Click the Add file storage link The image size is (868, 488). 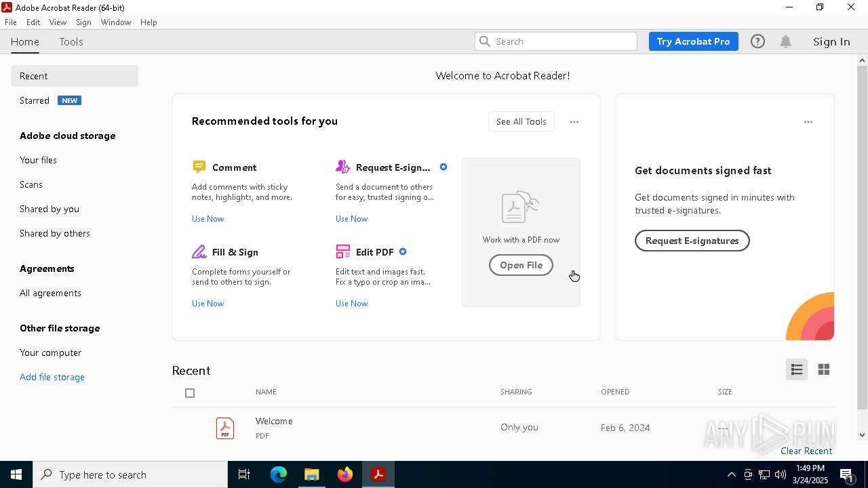[x=52, y=377]
